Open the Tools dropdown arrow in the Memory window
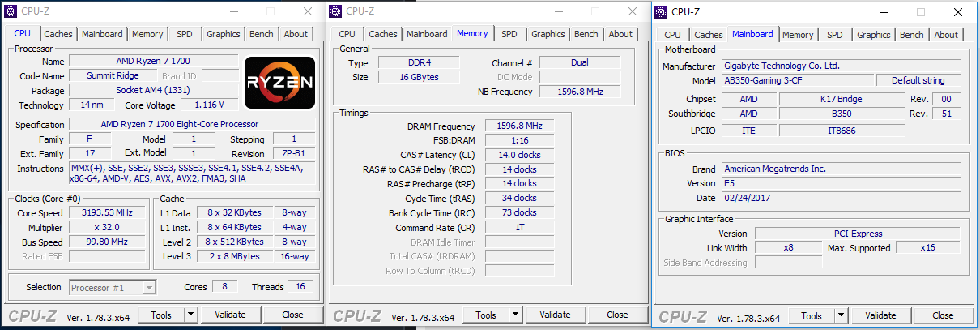Viewport: 980px width, 330px height. (x=515, y=315)
